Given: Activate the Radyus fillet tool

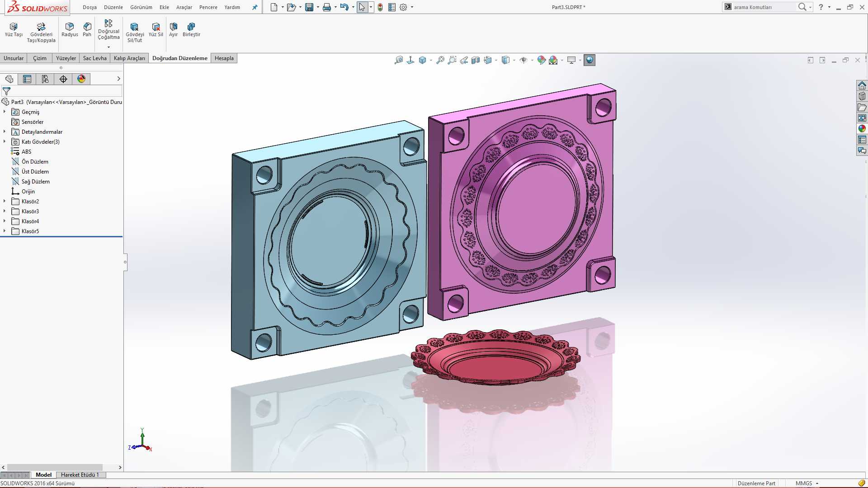Looking at the screenshot, I should [70, 30].
